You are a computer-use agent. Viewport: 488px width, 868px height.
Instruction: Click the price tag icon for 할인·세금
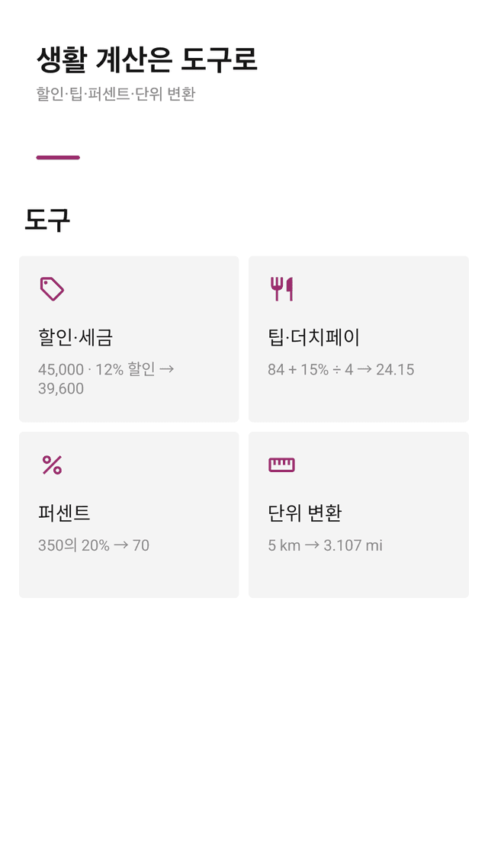pyautogui.click(x=52, y=289)
